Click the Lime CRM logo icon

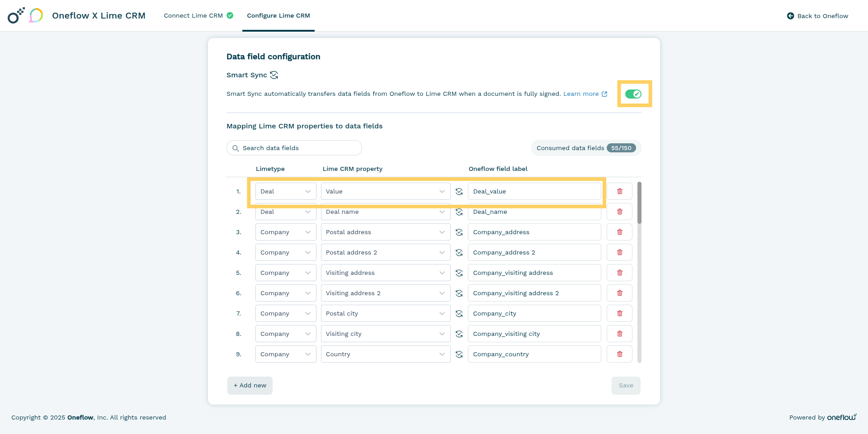coord(36,15)
